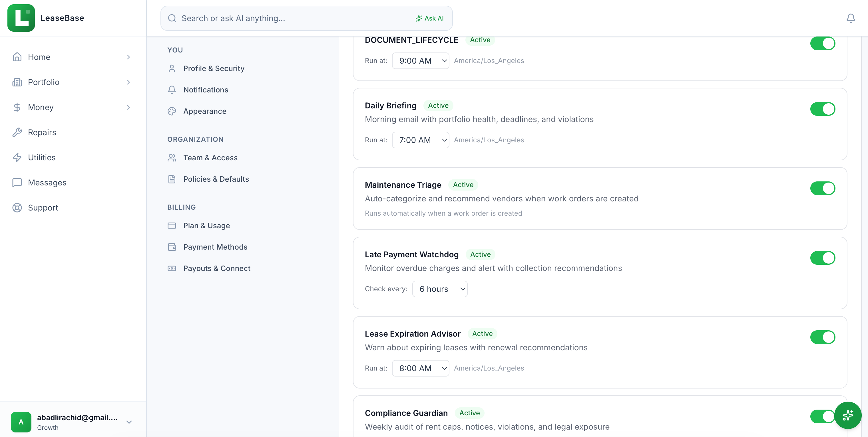
Task: Click the Home house icon
Action: click(17, 57)
